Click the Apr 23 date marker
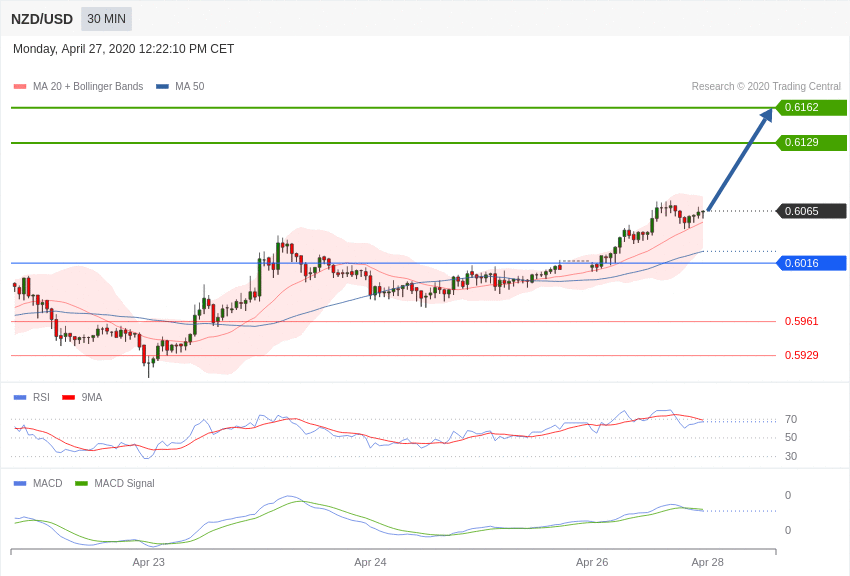 (x=148, y=562)
